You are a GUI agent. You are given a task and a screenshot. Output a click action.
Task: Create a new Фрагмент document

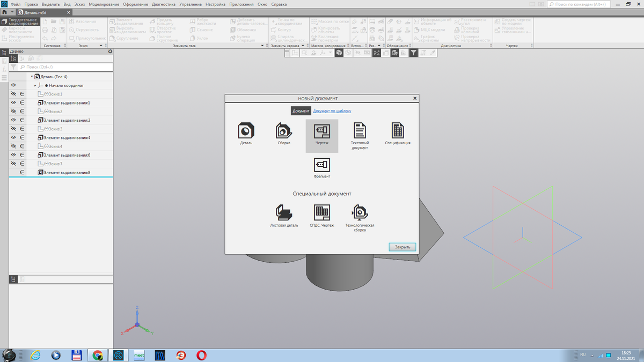322,168
